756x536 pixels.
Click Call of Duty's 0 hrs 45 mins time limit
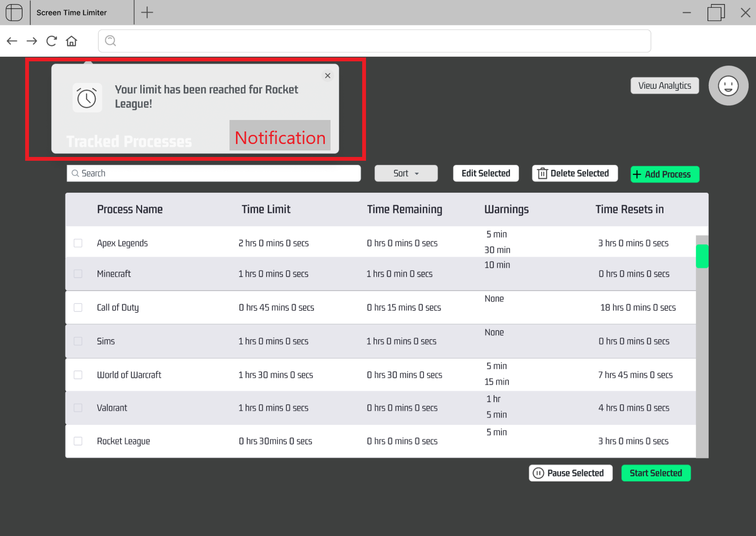276,307
